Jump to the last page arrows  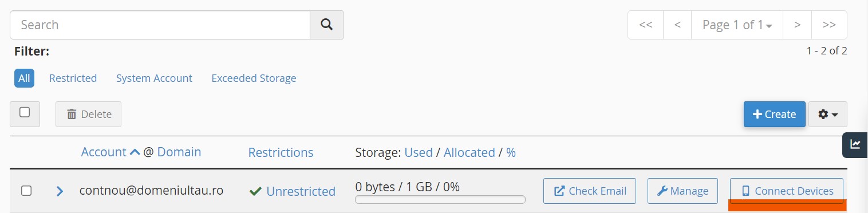coord(829,25)
